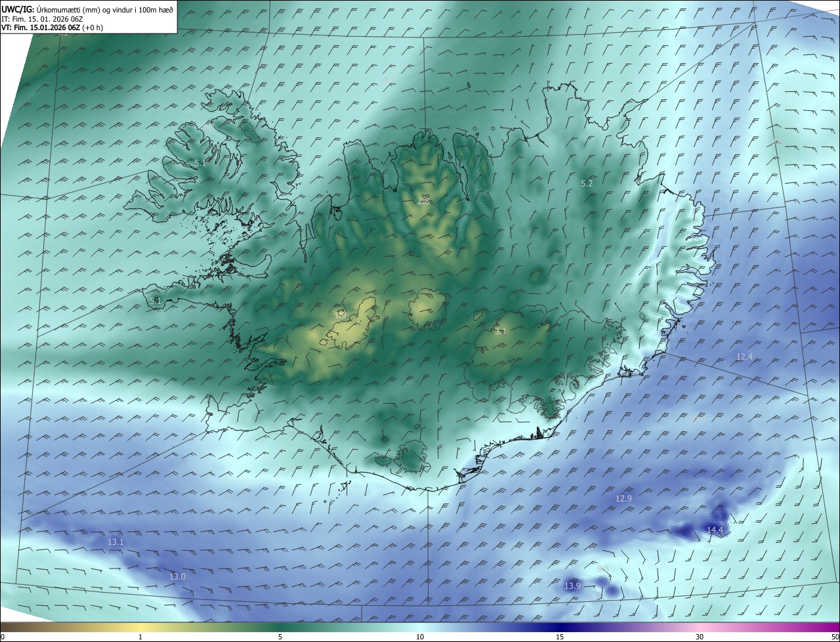Click the '15' tick on the color scale
The width and height of the screenshot is (840, 642).
pyautogui.click(x=560, y=637)
